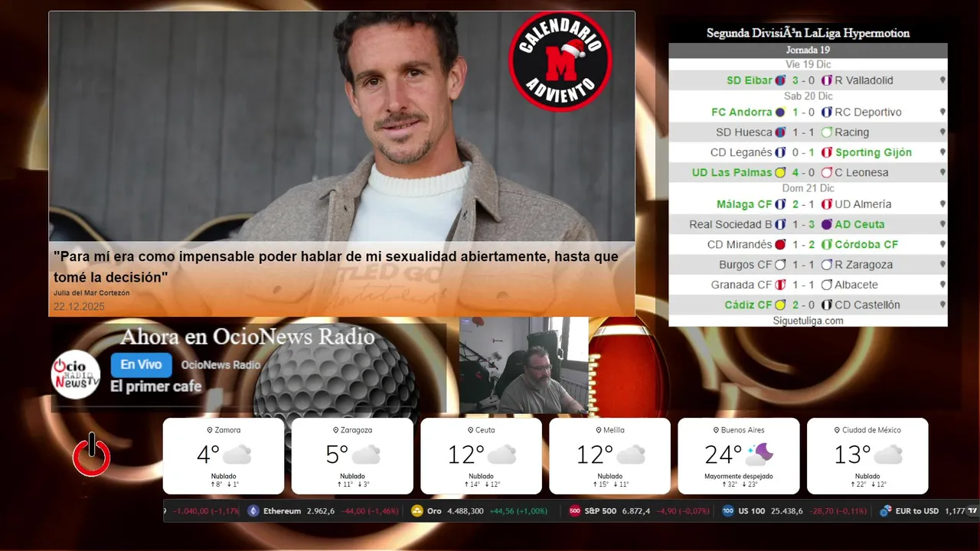Click the Oro price 4.488,300

coord(464,511)
